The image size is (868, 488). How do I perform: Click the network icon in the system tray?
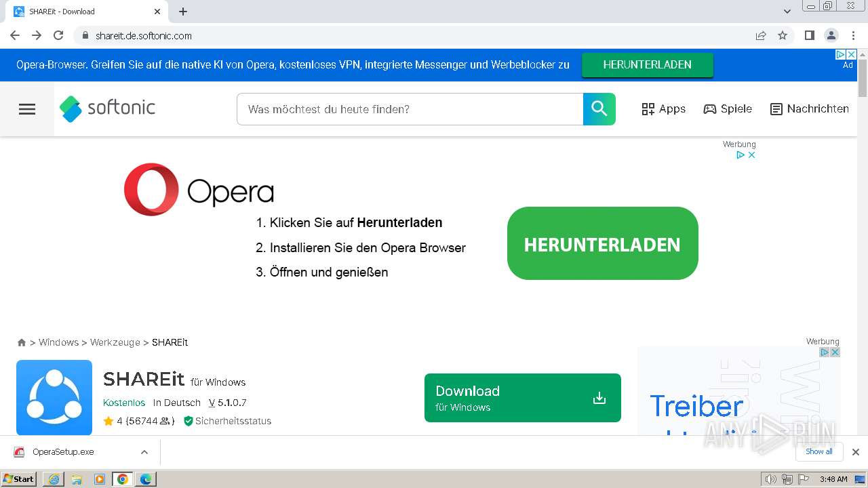[x=787, y=479]
